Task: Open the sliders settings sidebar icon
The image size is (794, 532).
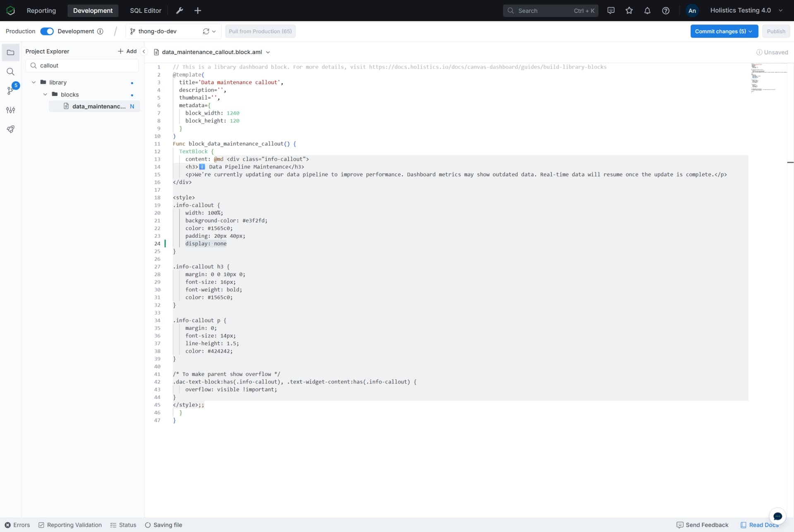Action: (x=11, y=110)
